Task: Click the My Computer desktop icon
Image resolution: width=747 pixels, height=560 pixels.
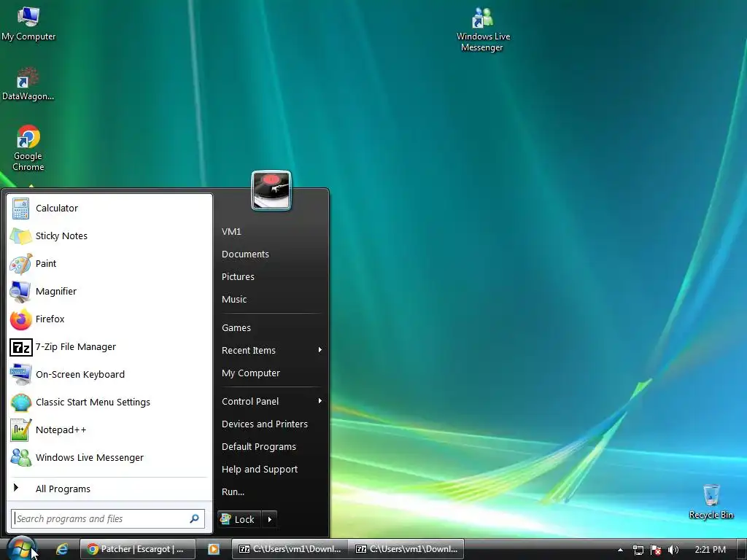Action: [x=28, y=24]
